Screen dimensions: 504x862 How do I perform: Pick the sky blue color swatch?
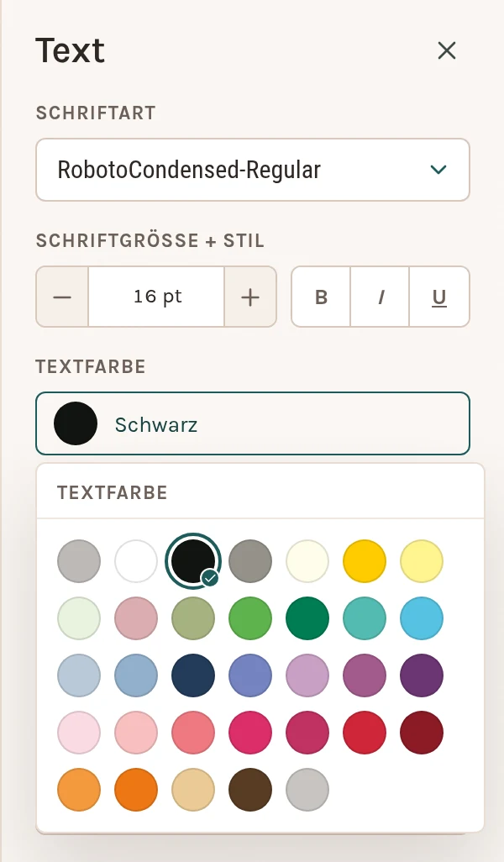tap(422, 618)
